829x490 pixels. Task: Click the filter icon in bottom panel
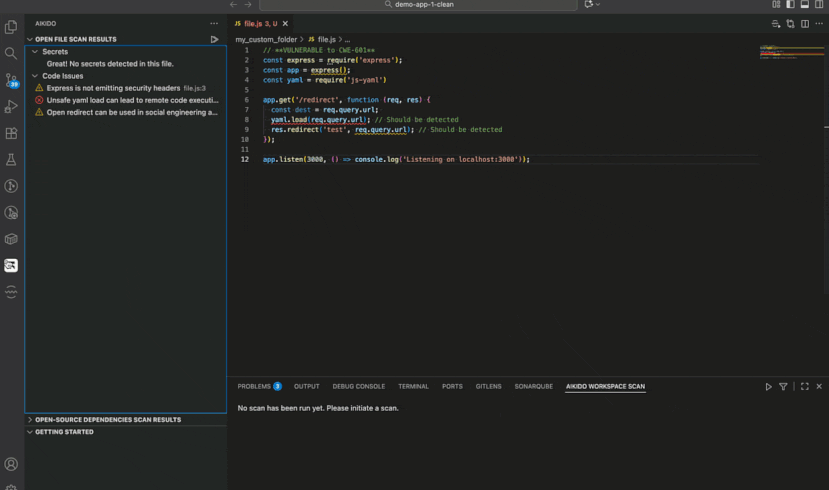coord(783,386)
